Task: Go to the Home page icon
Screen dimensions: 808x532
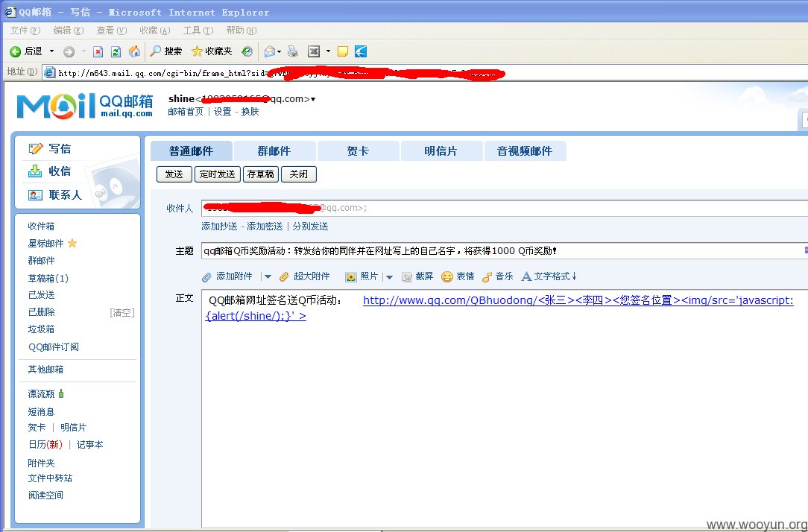Action: (134, 51)
